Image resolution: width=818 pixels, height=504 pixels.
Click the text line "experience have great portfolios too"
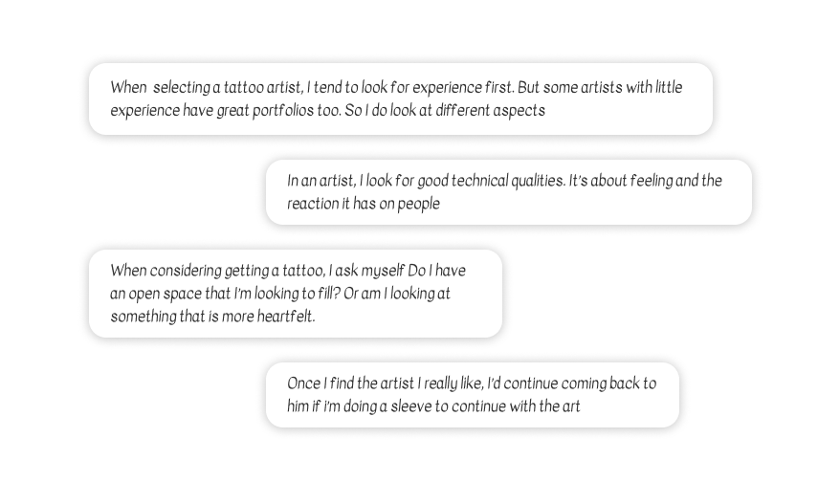click(x=226, y=111)
